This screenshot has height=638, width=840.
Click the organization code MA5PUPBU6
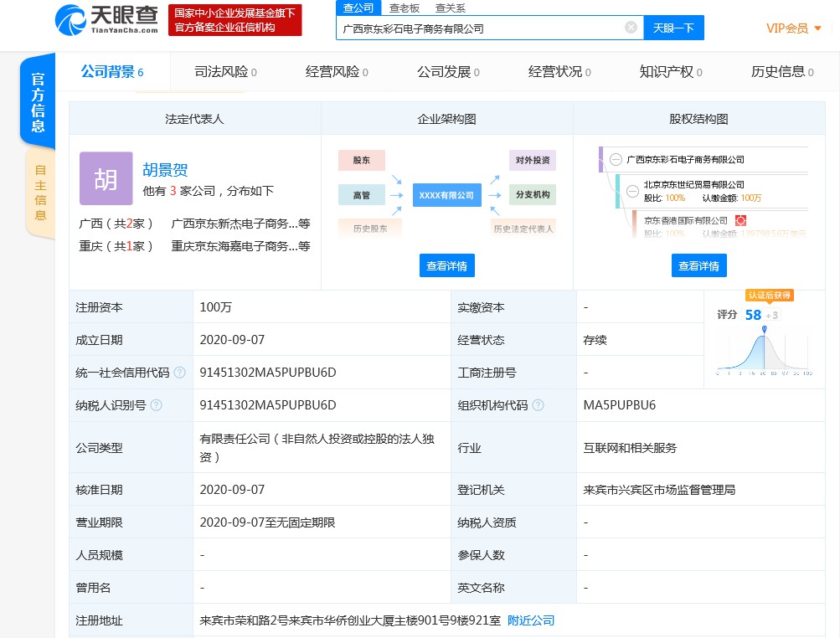click(619, 405)
